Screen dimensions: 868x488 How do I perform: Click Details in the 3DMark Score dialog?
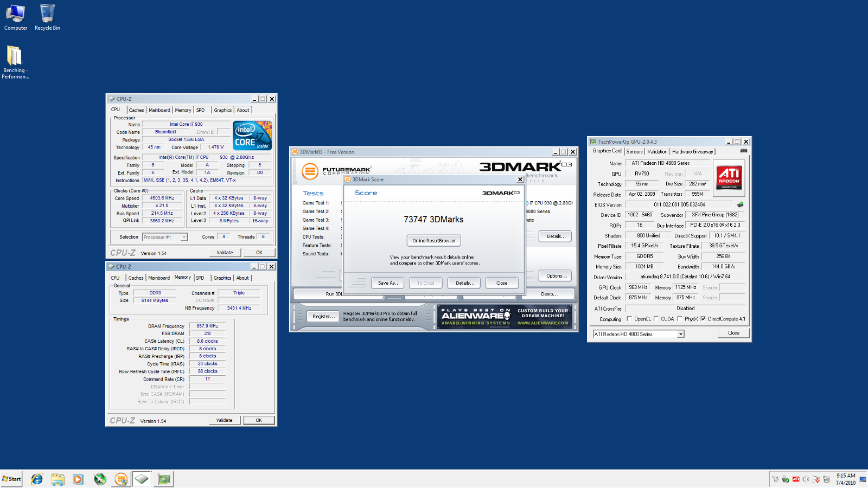click(x=465, y=283)
